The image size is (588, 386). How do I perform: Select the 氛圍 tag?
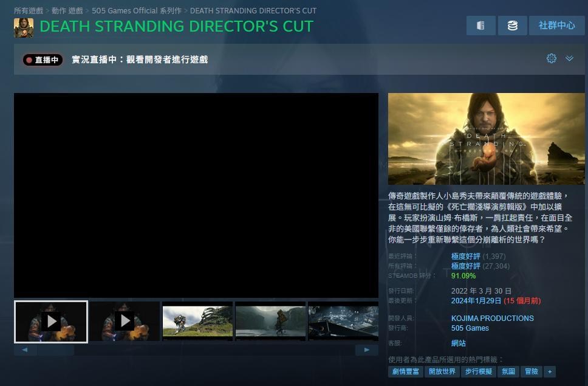pos(508,372)
